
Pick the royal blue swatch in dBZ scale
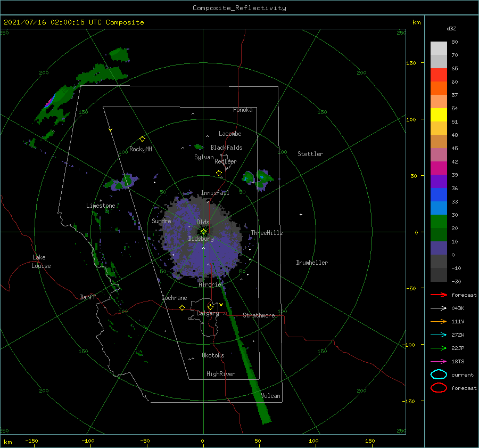coord(439,195)
